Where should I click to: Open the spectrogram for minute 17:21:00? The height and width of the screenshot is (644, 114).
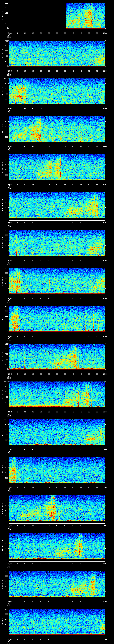pos(57,471)
